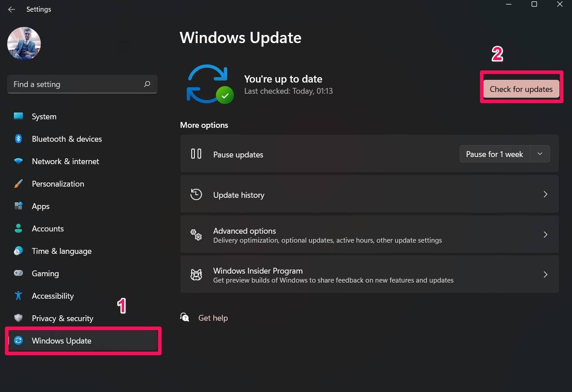Open the Get help link
572x392 pixels.
[213, 318]
